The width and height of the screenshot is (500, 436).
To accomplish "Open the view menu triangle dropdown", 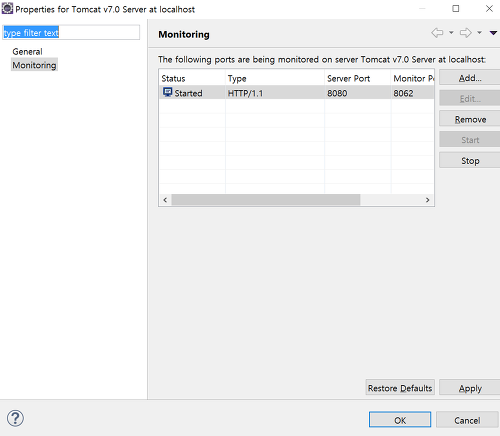I will pyautogui.click(x=493, y=33).
